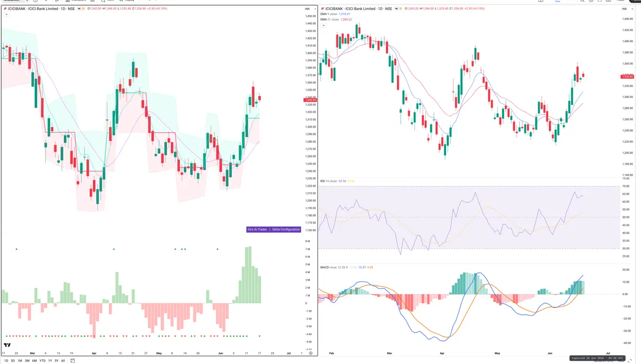Click red 1,336.80 price label on left axis
641x364 pixels.
click(x=309, y=100)
